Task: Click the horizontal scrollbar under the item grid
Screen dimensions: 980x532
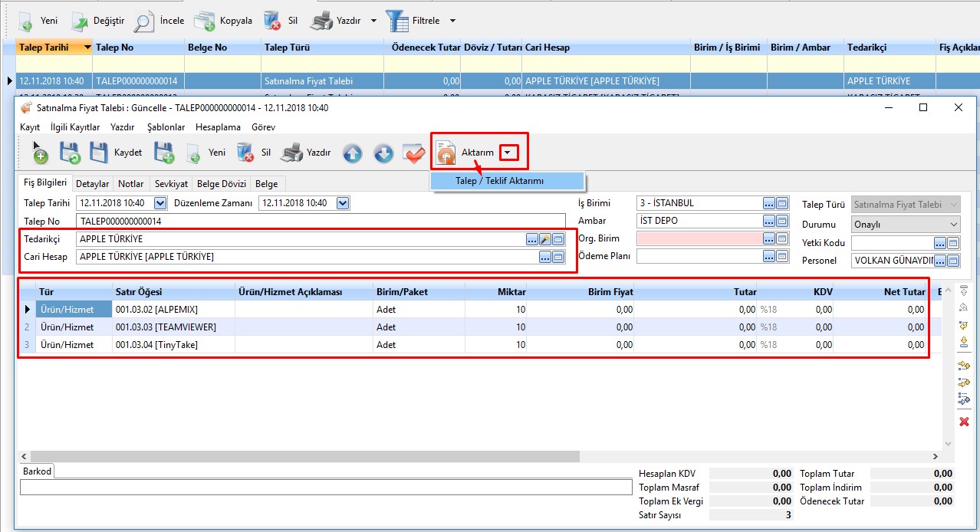Action: pos(307,456)
